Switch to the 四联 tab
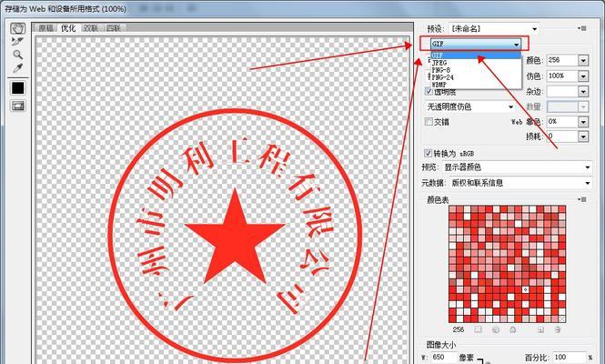Viewport: 605px width, 364px height. 114,28
